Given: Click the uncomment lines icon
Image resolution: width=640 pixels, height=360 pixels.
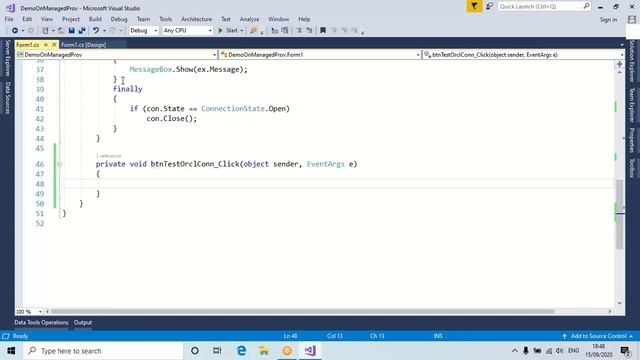Looking at the screenshot, I should (285, 31).
